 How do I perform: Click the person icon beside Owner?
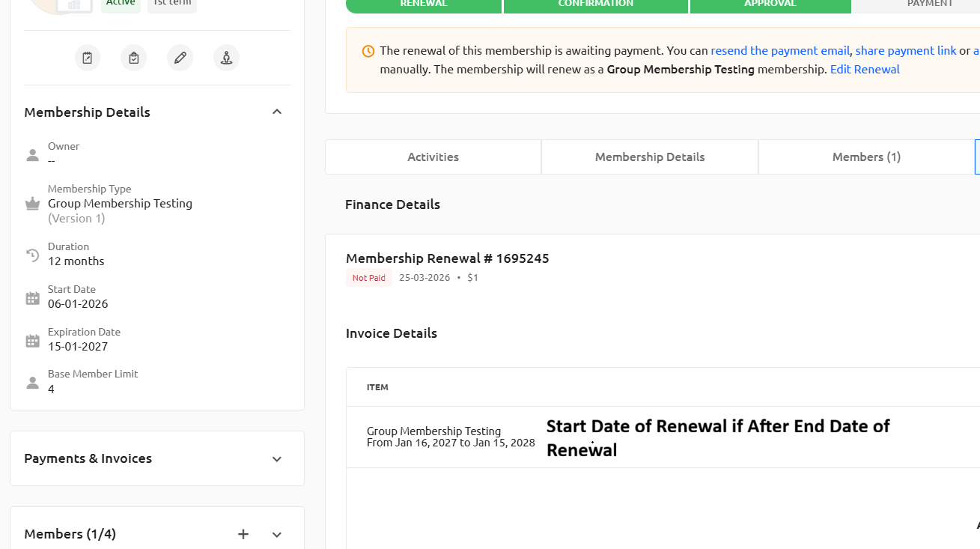tap(32, 155)
